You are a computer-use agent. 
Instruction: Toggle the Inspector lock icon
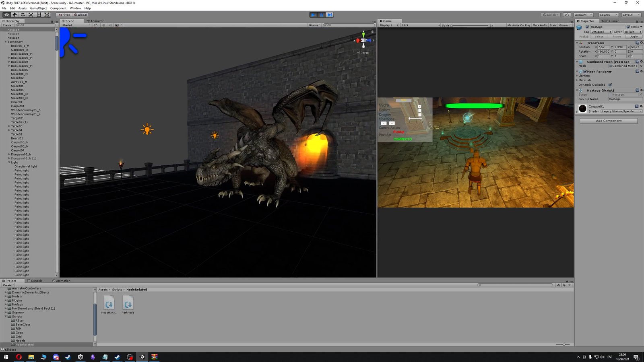pyautogui.click(x=637, y=21)
